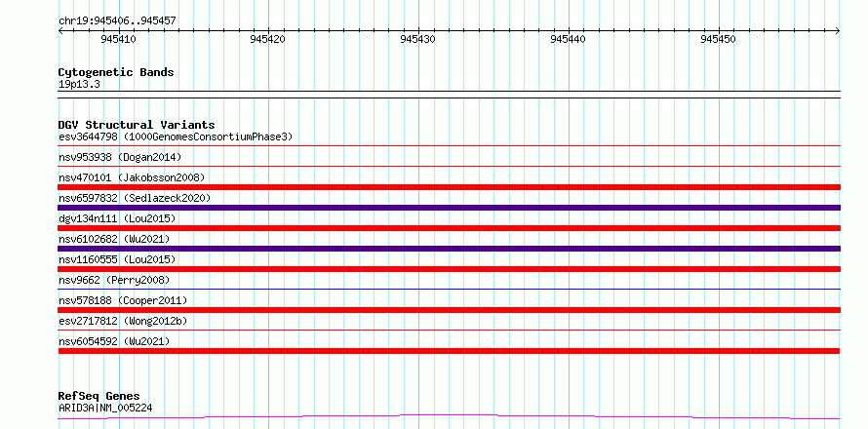Image resolution: width=868 pixels, height=429 pixels.
Task: Click the 945410 ruler position
Action: point(118,39)
